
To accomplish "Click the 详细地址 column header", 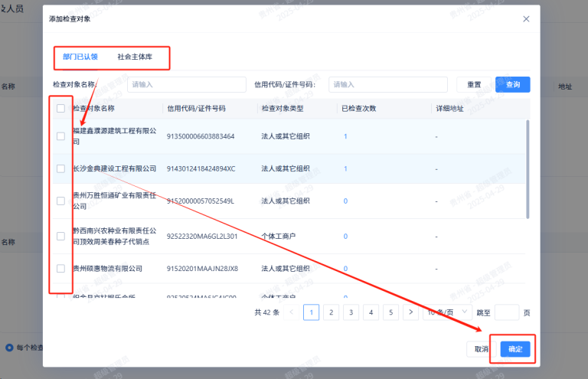I will (449, 109).
